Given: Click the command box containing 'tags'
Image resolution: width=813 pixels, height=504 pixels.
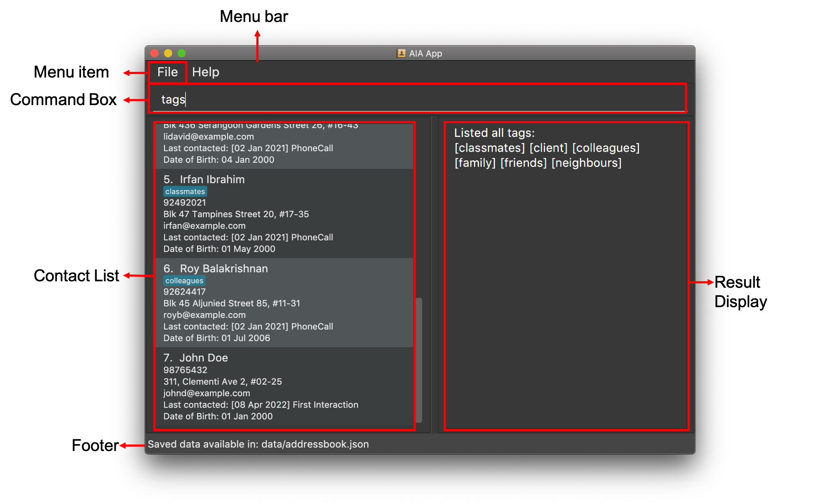Looking at the screenshot, I should [x=417, y=99].
